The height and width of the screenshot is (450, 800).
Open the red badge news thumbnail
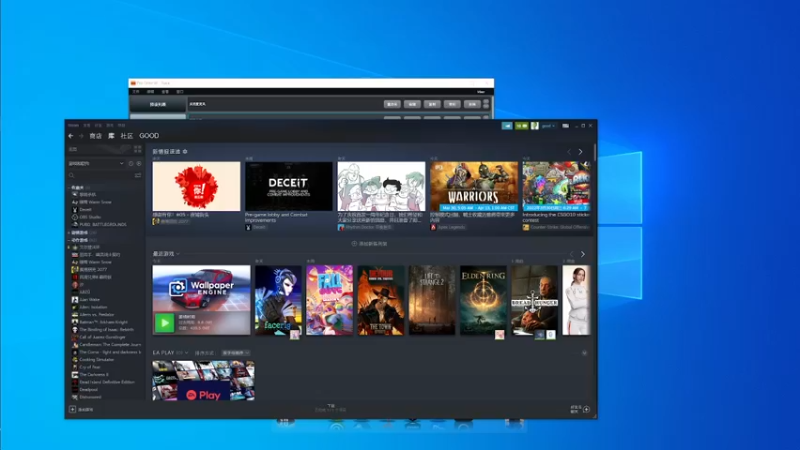tap(196, 186)
